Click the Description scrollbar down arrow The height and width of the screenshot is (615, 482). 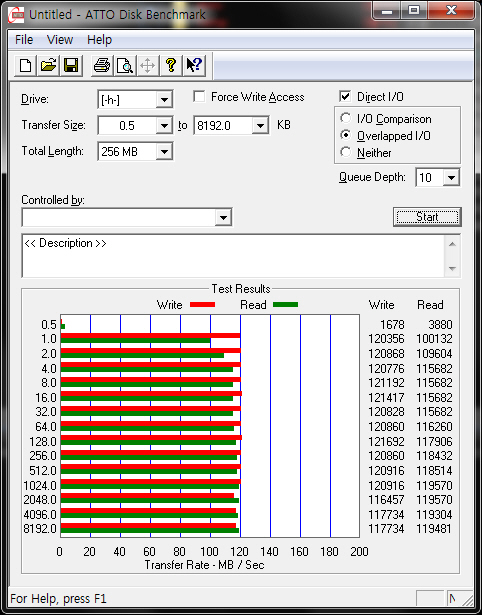pos(452,269)
